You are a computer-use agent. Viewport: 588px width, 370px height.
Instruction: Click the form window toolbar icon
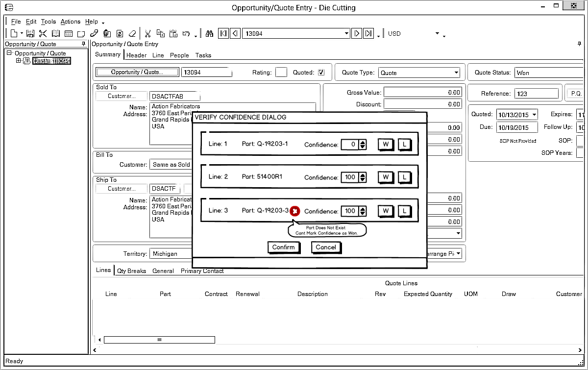click(x=69, y=34)
